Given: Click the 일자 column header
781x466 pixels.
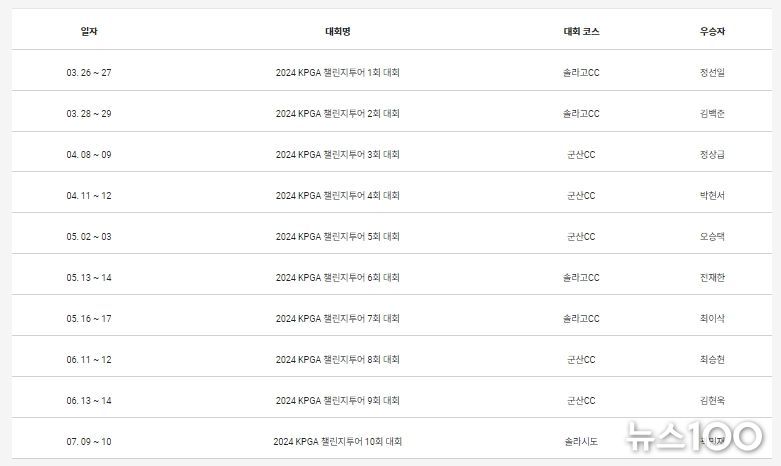Looking at the screenshot, I should coord(89,31).
